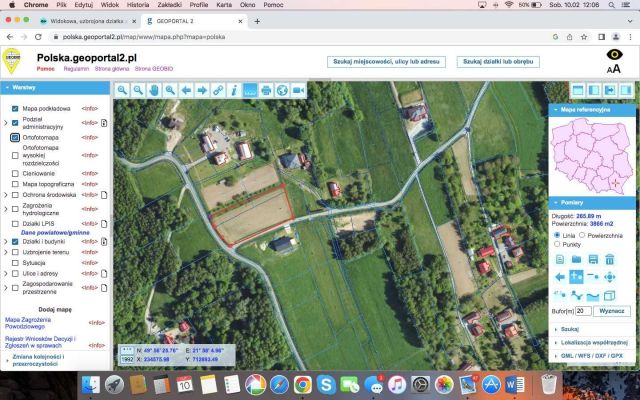This screenshot has width=640, height=400.
Task: Enable the Mapa topograficzna layer
Action: (x=15, y=184)
